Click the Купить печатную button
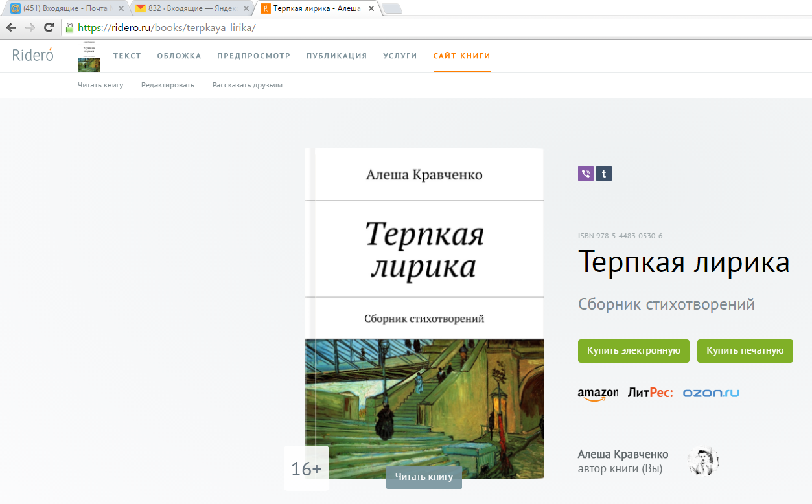This screenshot has height=504, width=812. (745, 350)
